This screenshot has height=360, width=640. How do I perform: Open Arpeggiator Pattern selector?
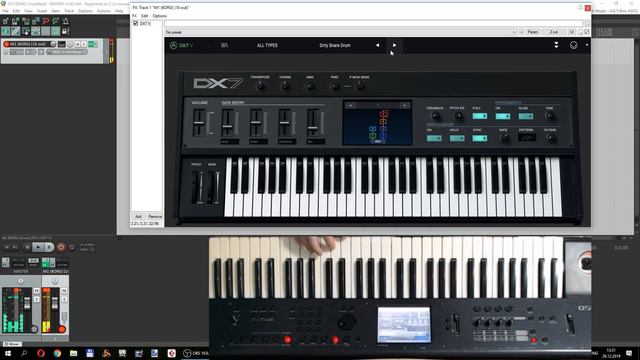(527, 138)
